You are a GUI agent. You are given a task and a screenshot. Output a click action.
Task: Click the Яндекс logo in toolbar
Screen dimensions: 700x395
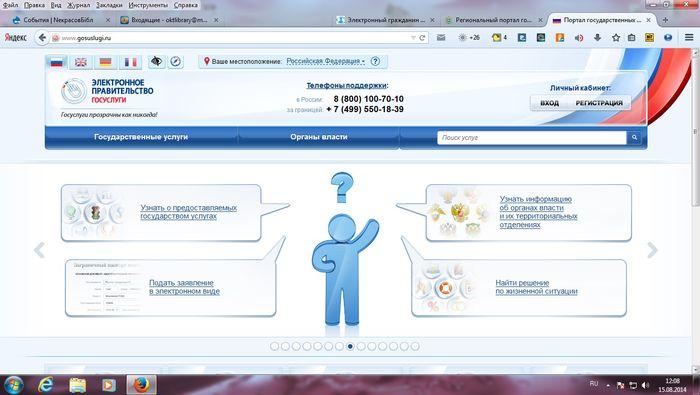click(x=16, y=38)
